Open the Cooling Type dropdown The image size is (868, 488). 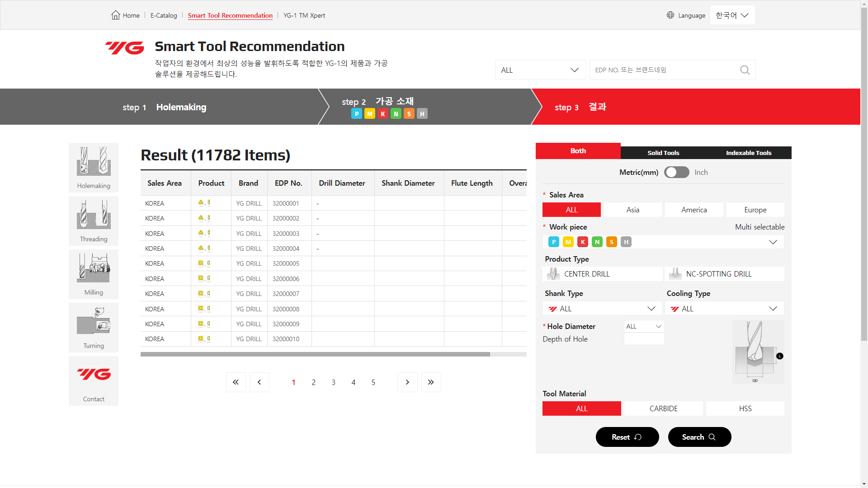point(724,309)
